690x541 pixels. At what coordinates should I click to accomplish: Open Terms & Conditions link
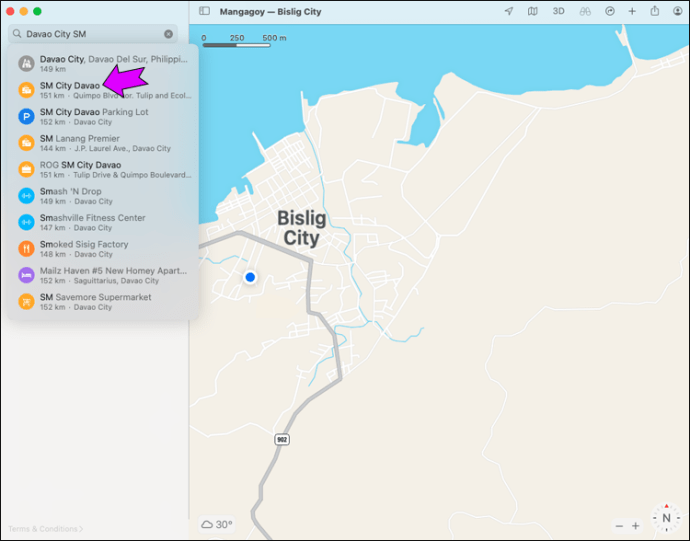45,529
